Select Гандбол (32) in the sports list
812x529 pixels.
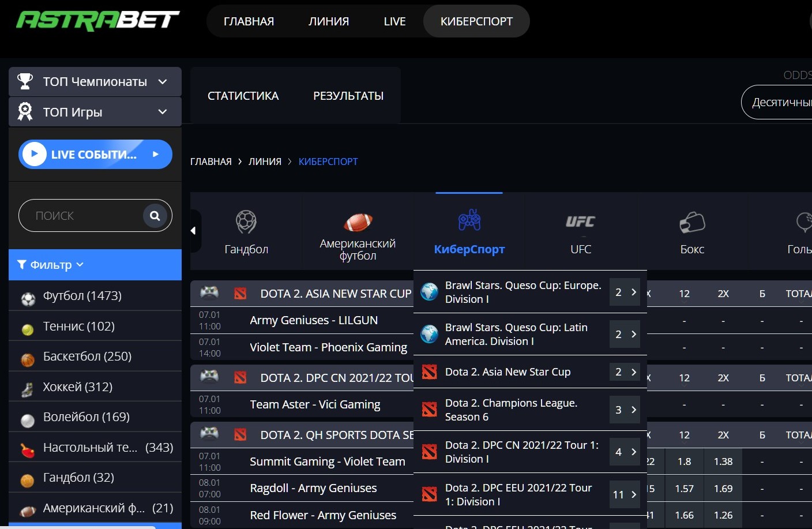coord(95,478)
